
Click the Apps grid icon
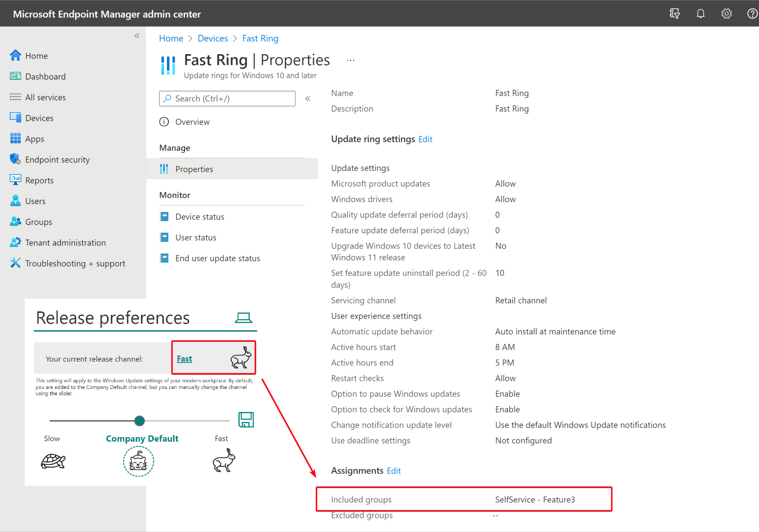coord(16,138)
